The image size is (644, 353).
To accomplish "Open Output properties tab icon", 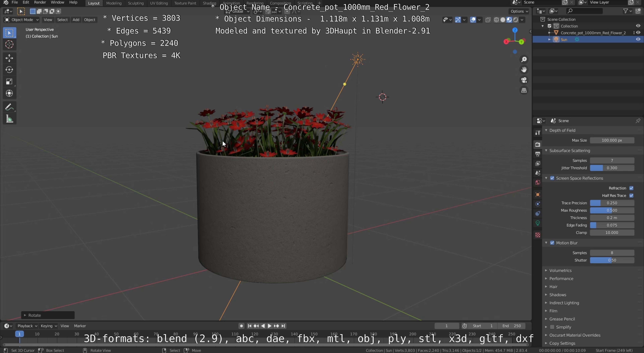I will [x=538, y=154].
